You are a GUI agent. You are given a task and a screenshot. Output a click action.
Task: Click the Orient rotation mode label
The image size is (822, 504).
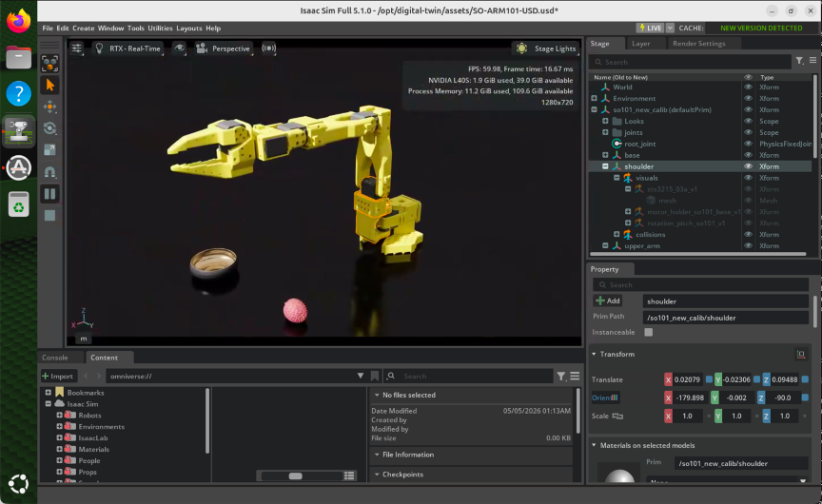pos(605,397)
